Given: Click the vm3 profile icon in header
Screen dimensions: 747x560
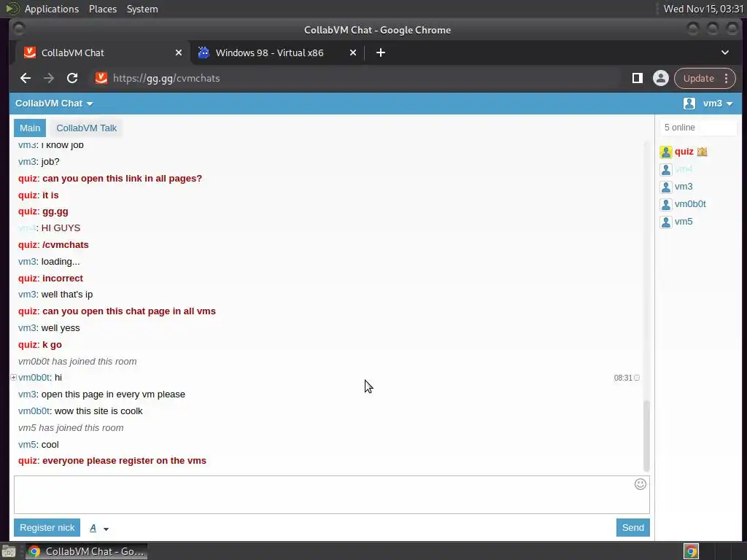Looking at the screenshot, I should click(689, 104).
